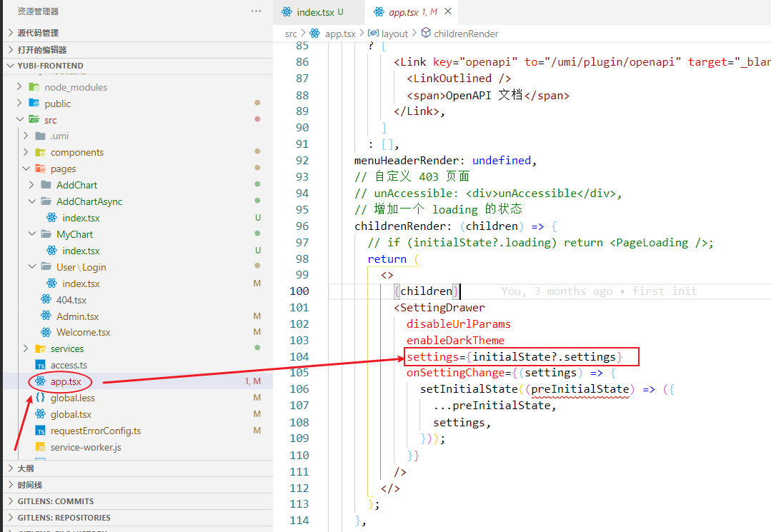The width and height of the screenshot is (771, 532).
Task: Click the services folder icon
Action: coord(40,348)
